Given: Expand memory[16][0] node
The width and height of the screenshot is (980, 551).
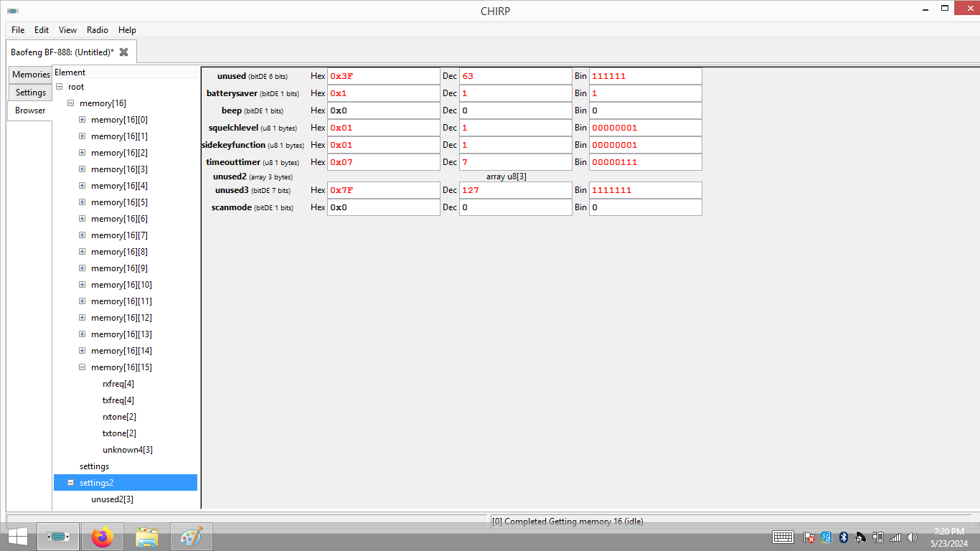Looking at the screenshot, I should (83, 120).
